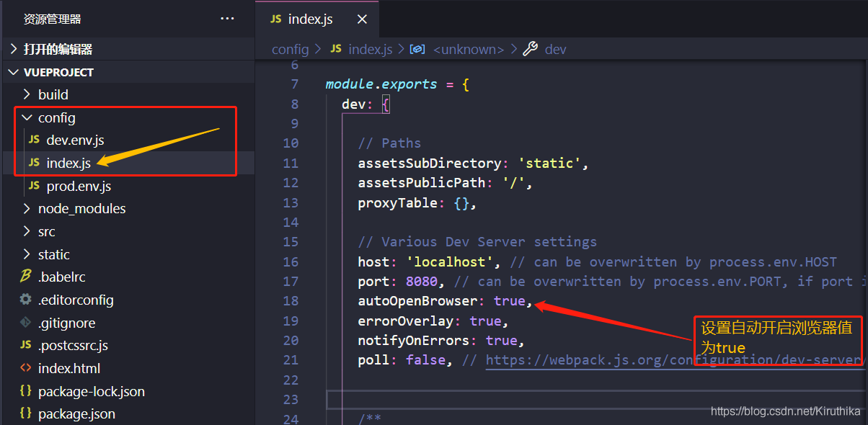Screen dimensions: 868x425
Task: Click the JS icon beside prod.env.js
Action: [34, 186]
